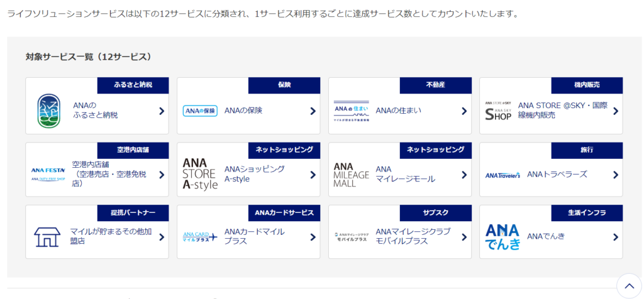Viewport: 644px width, 299px height.
Task: Open the ANAトラベラーズ link
Action: click(x=557, y=174)
